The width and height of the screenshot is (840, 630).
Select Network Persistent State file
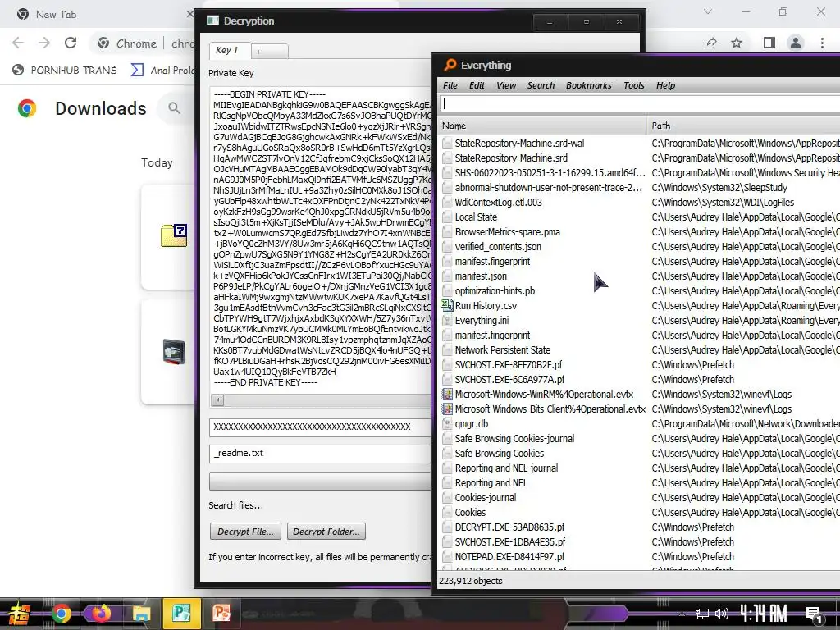(x=503, y=349)
